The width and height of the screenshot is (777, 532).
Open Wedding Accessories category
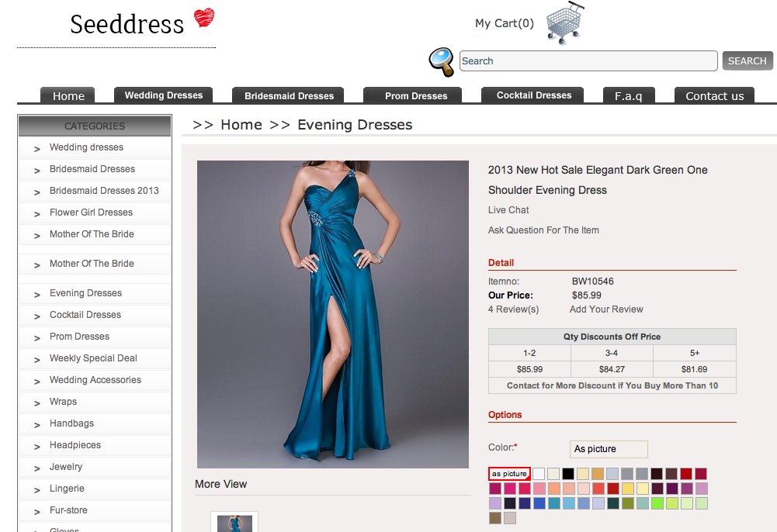click(95, 380)
